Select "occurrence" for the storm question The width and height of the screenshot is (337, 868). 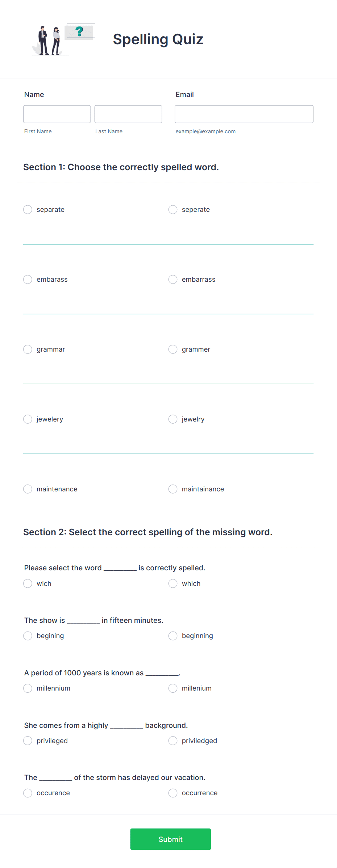(173, 793)
